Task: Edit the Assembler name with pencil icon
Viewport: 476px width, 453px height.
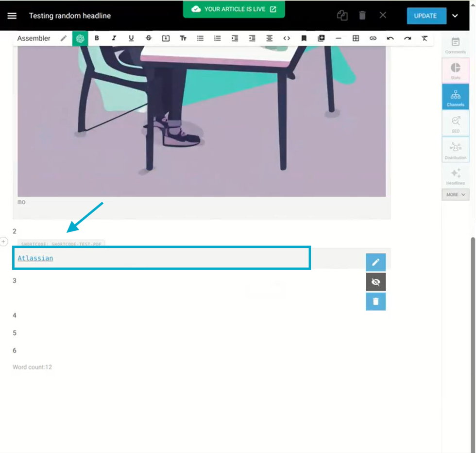Action: (64, 38)
